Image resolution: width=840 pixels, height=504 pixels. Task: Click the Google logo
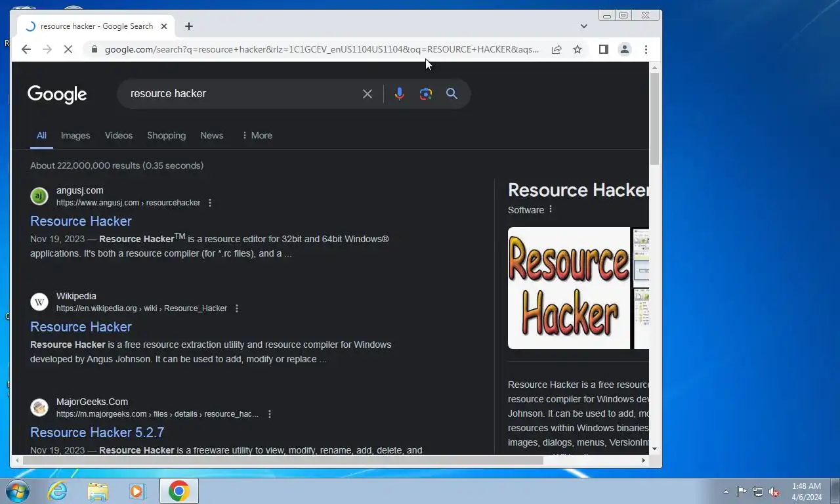[x=57, y=94]
